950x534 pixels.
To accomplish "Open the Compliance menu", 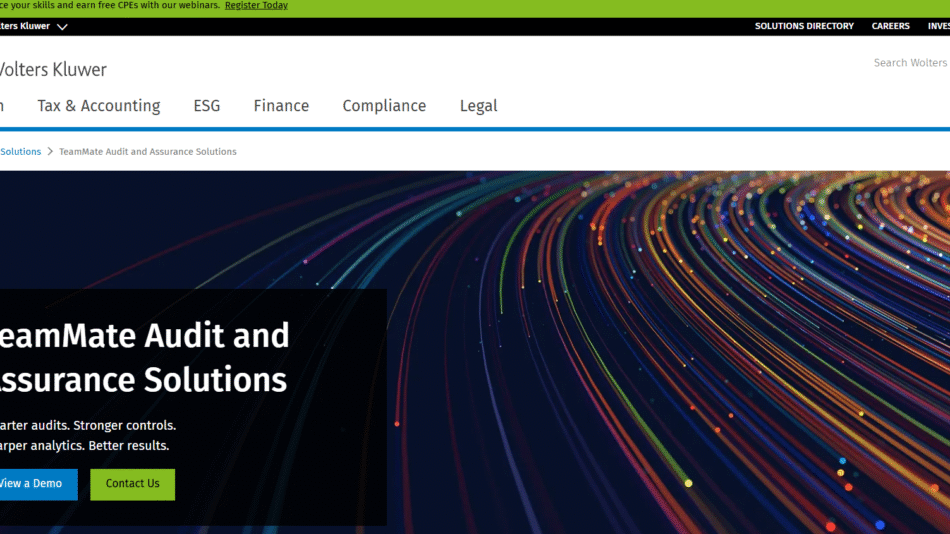I will [x=384, y=106].
